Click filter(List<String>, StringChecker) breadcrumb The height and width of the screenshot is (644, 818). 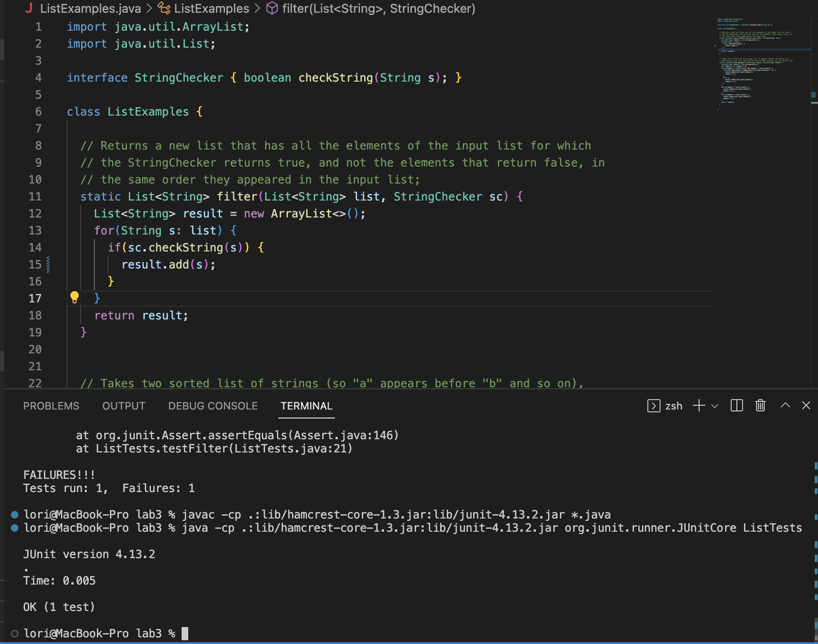click(x=378, y=8)
